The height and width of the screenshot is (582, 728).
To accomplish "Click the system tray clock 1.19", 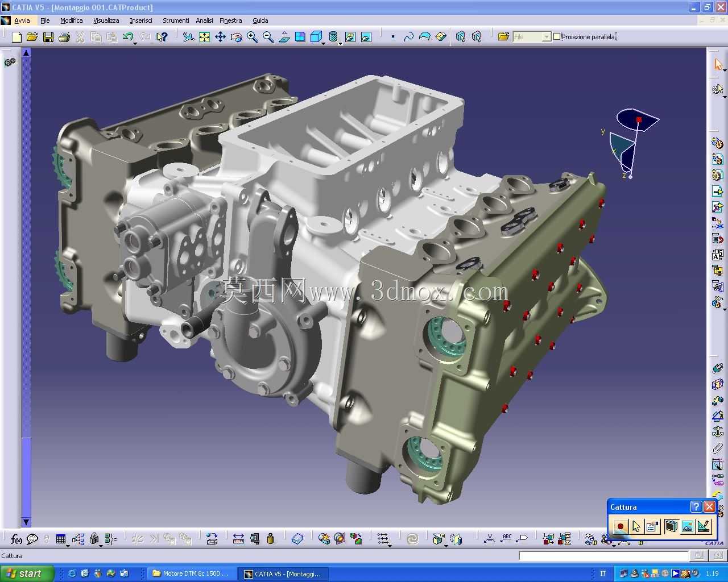I will 712,573.
